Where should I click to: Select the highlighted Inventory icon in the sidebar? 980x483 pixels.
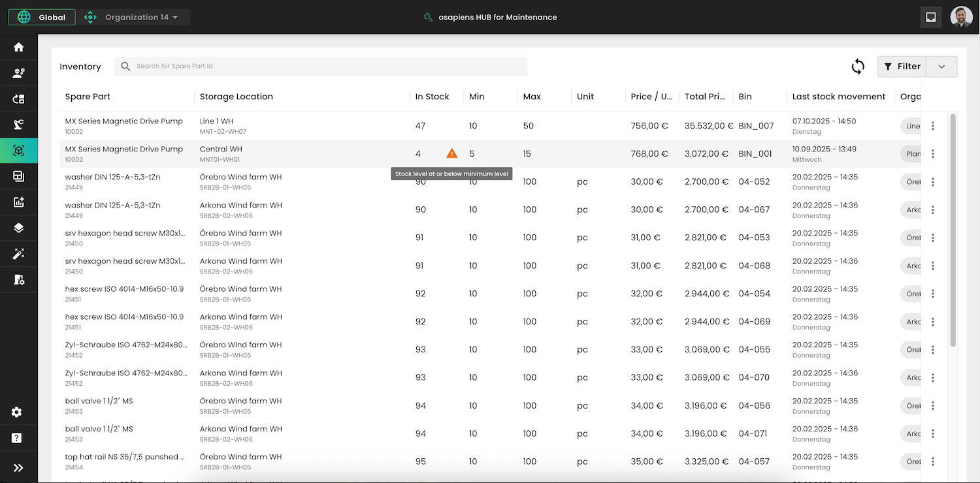click(18, 150)
